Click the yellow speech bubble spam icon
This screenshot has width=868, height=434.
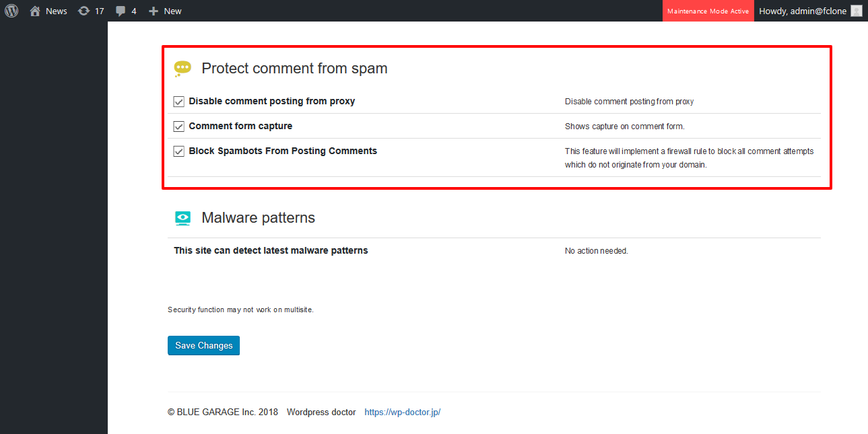(x=182, y=69)
